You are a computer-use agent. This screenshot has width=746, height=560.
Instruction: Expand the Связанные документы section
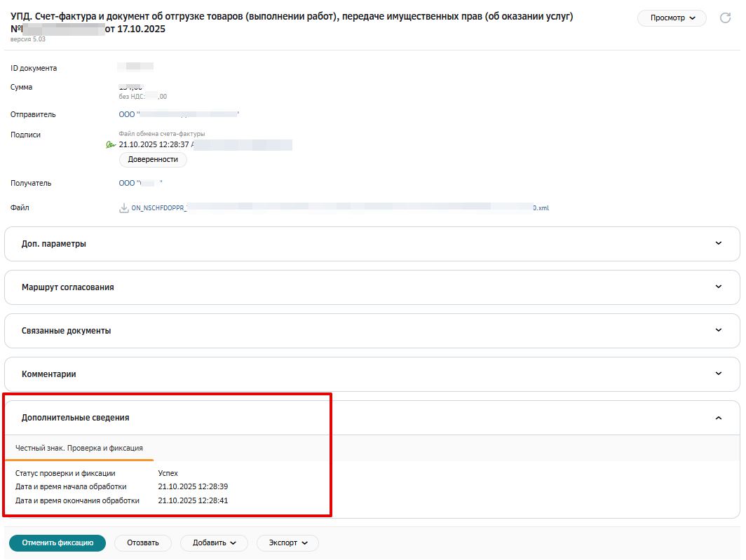click(372, 331)
